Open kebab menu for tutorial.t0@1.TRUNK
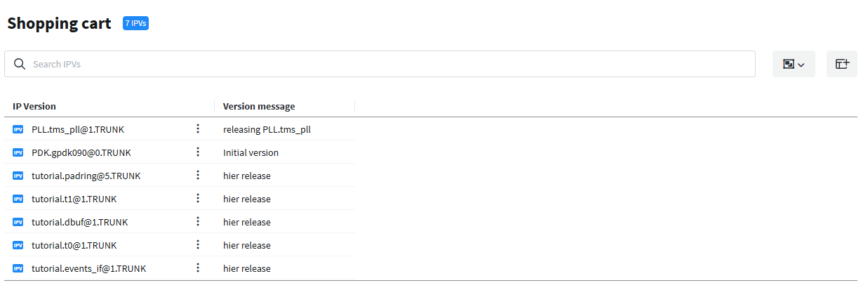 198,245
